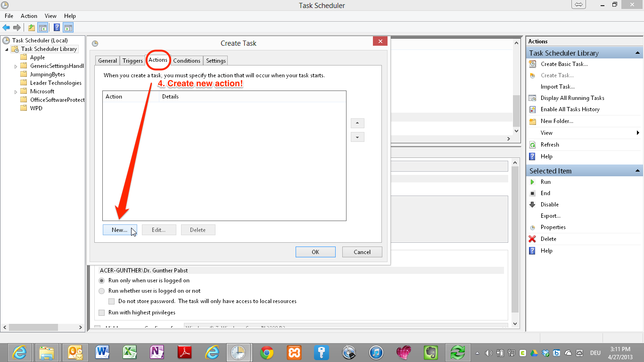Click the Create Basic Task icon
Screen dimensions: 644x362
[532, 64]
